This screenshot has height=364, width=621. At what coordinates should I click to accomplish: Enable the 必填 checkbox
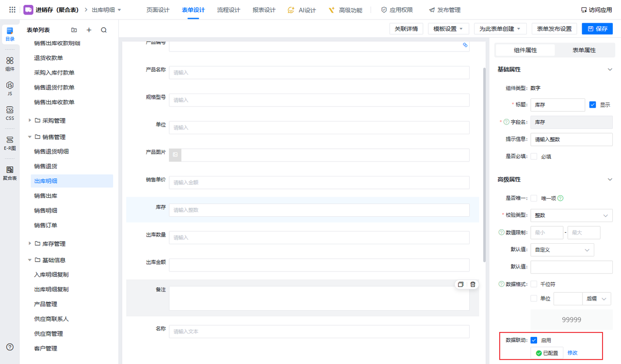[534, 157]
